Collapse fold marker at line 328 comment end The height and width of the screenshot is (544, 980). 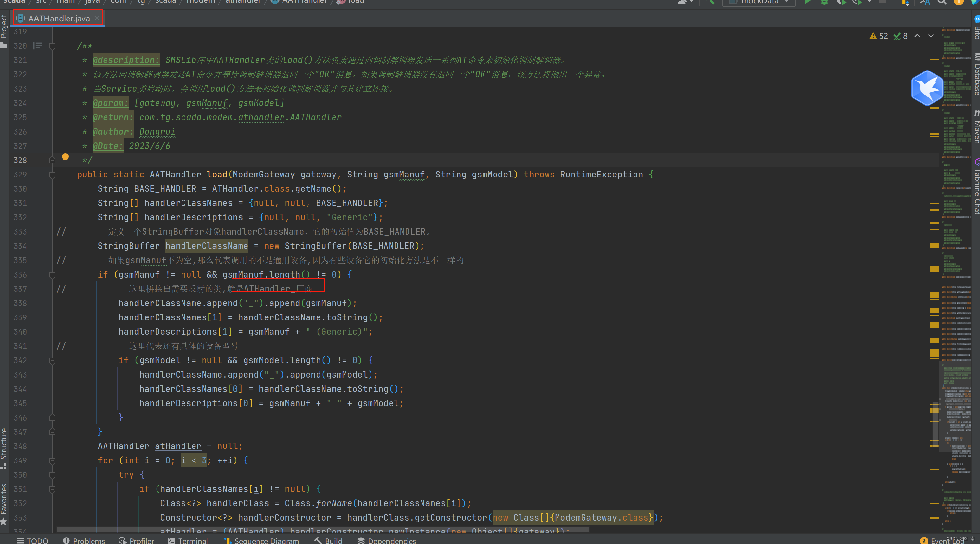(53, 160)
